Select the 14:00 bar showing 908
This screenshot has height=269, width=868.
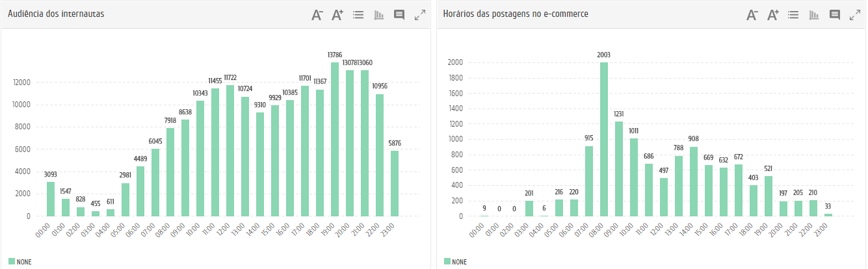pyautogui.click(x=694, y=181)
